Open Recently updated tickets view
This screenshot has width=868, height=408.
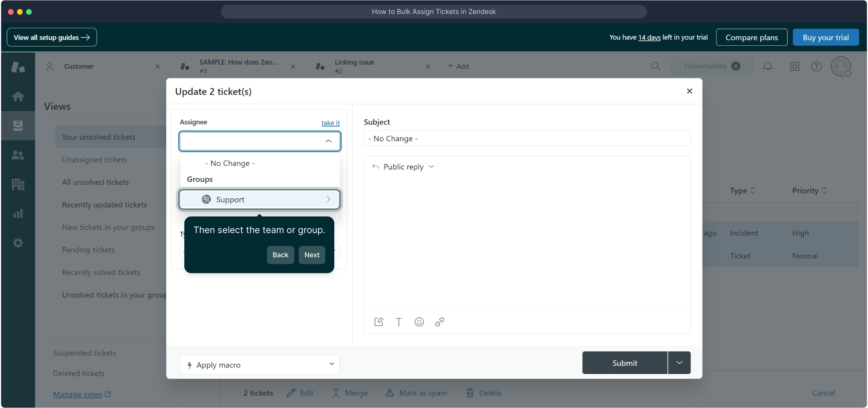click(x=105, y=205)
